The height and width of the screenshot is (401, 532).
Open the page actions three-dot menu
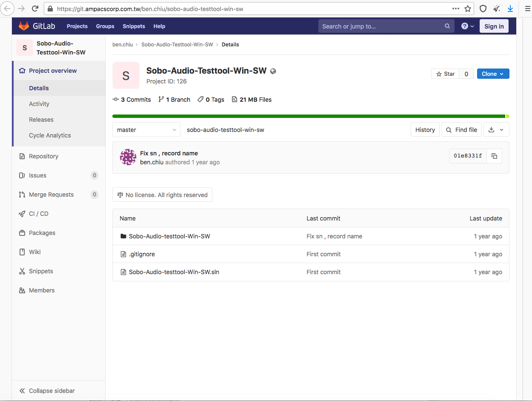pos(456,9)
